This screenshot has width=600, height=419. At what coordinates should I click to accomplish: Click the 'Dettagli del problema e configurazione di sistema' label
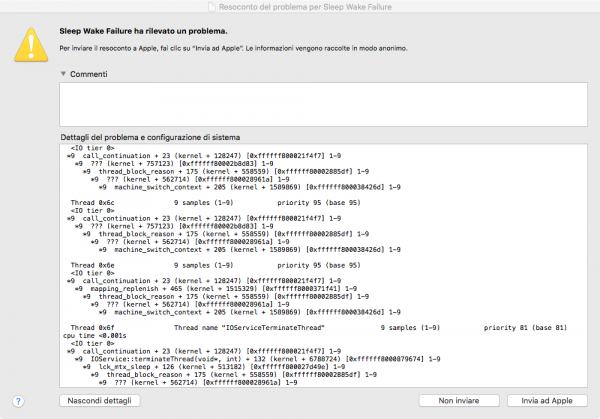pos(150,137)
